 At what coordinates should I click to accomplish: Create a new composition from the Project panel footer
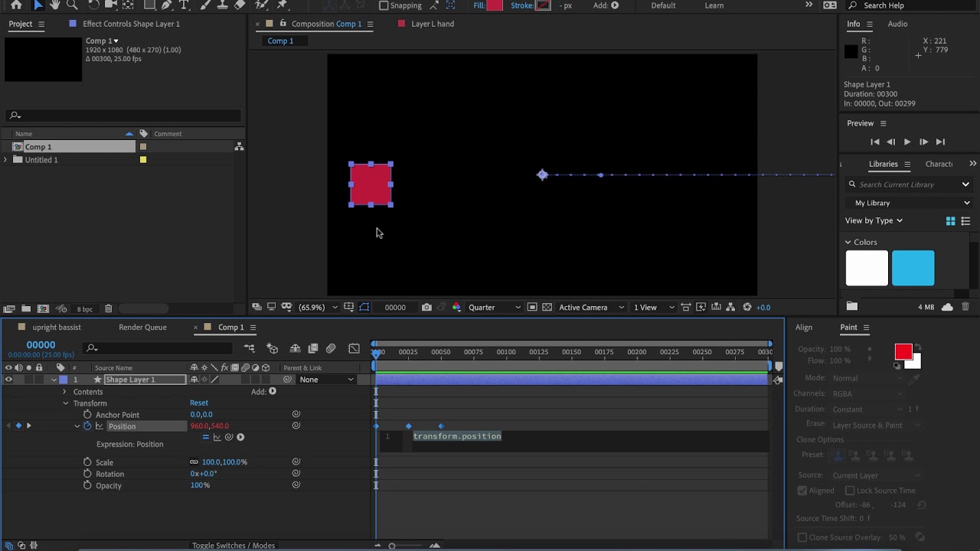[x=43, y=308]
